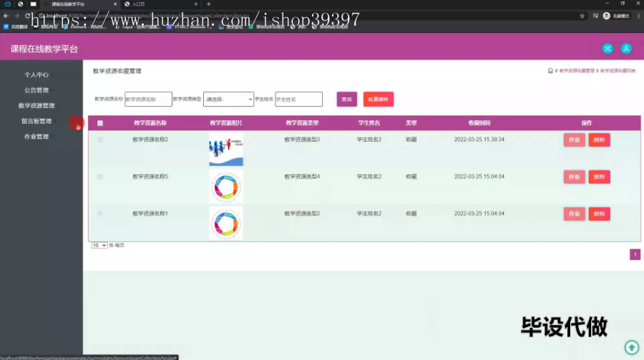This screenshot has height=360, width=644.
Task: Switch to the 入口页 browser tab
Action: 161,4
